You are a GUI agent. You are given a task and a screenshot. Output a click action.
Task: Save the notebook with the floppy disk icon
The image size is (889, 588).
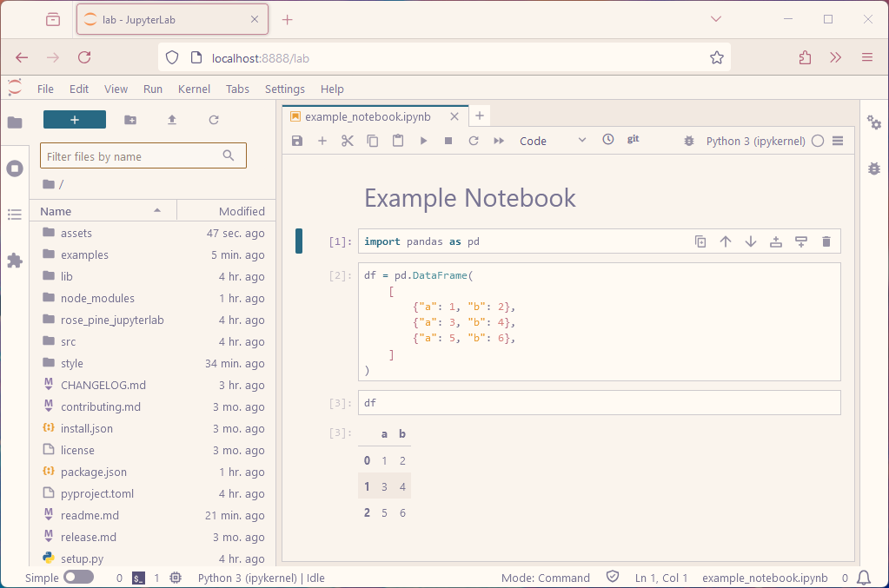(297, 141)
